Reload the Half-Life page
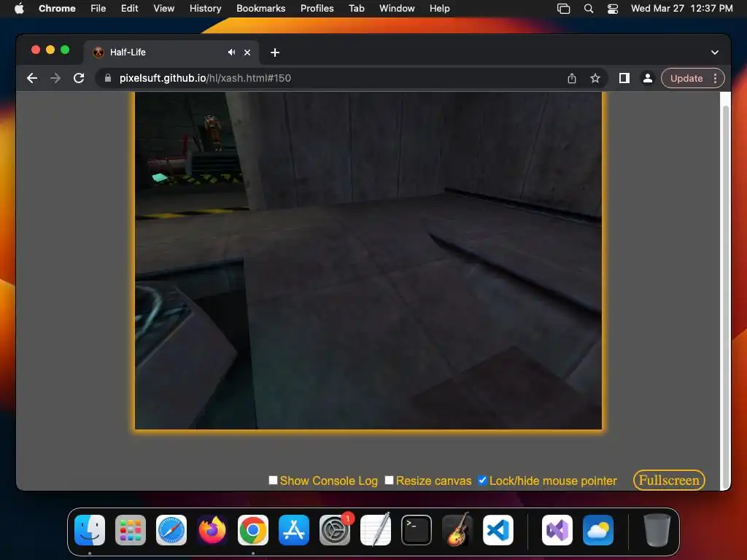This screenshot has height=560, width=747. pos(79,78)
